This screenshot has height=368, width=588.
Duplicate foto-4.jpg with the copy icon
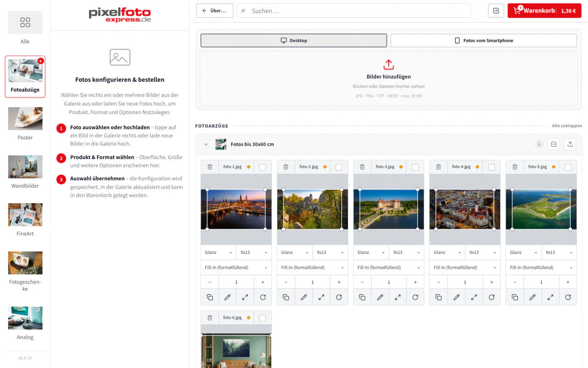pos(438,297)
